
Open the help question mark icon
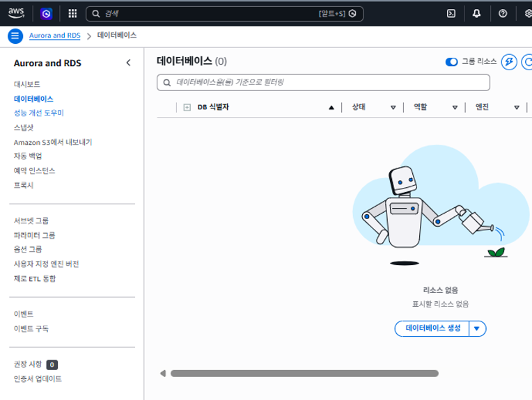pyautogui.click(x=503, y=13)
